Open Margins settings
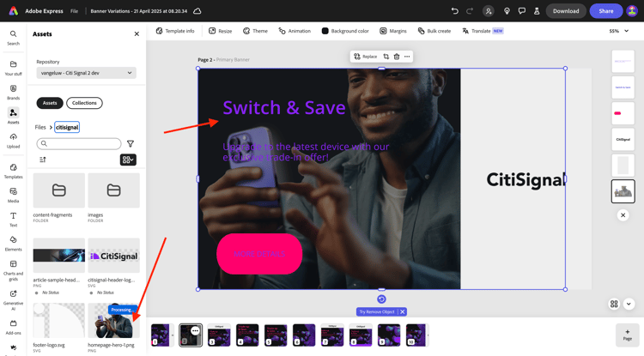 coord(393,31)
